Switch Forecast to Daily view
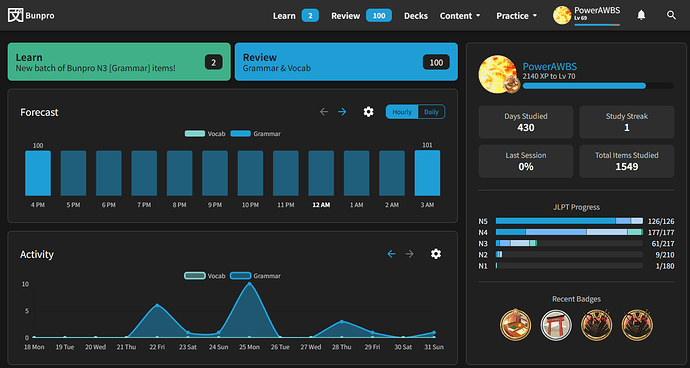 tap(431, 112)
